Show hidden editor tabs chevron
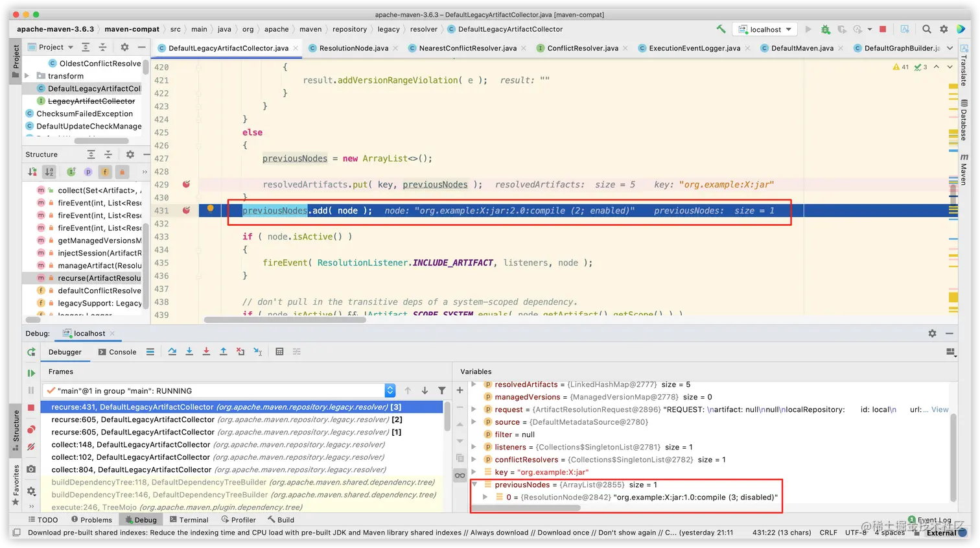The width and height of the screenshot is (980, 548). 950,48
